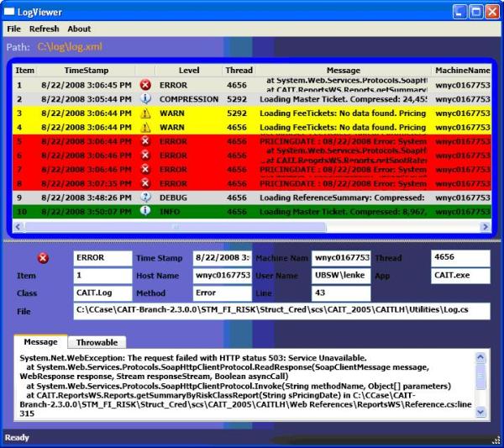
Task: Click the error icon in row 6
Action: [145, 155]
